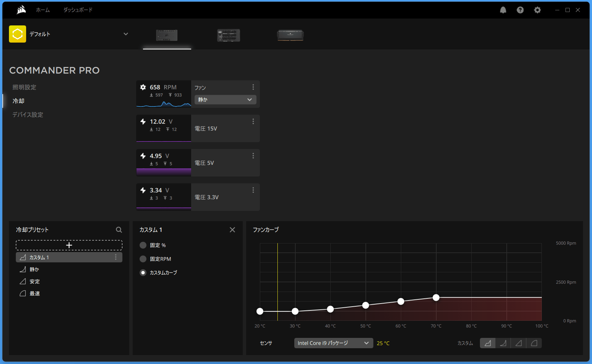The width and height of the screenshot is (592, 364).
Task: Apply the third linear curve shape icon
Action: coord(518,343)
